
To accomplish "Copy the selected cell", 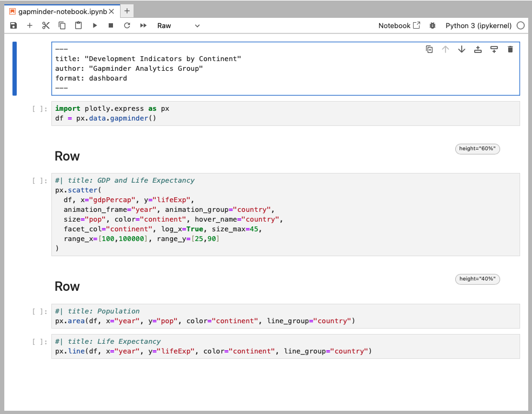I will tap(62, 25).
